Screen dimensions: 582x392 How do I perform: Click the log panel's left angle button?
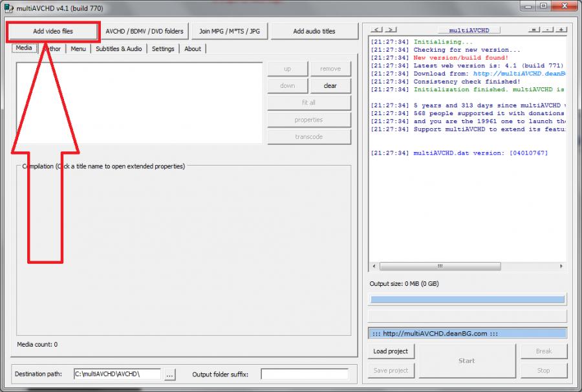click(376, 30)
